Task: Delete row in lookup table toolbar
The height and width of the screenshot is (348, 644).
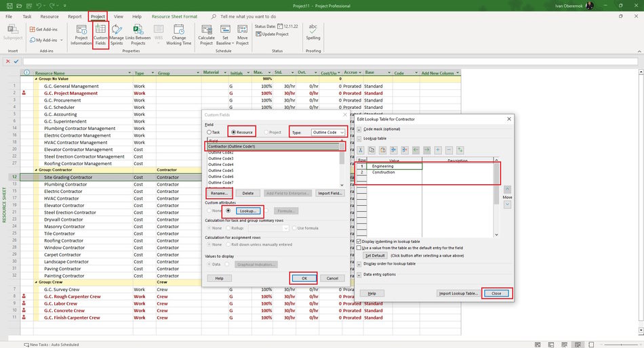Action: [405, 150]
